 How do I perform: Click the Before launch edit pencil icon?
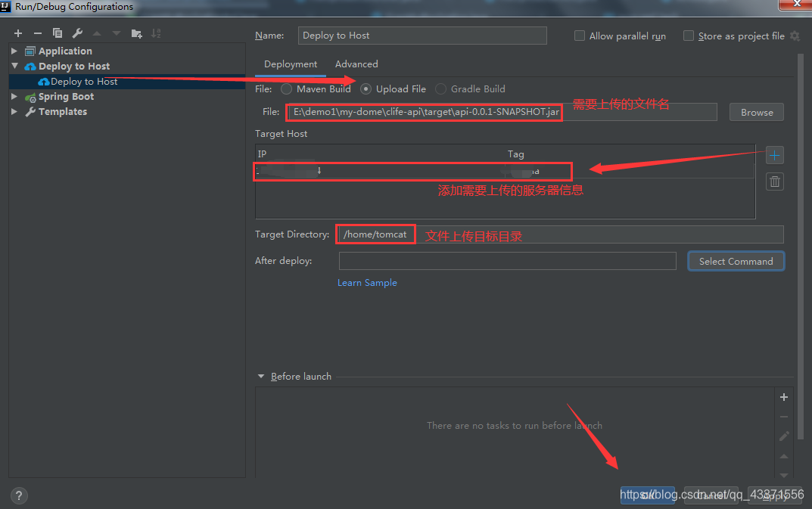[784, 436]
